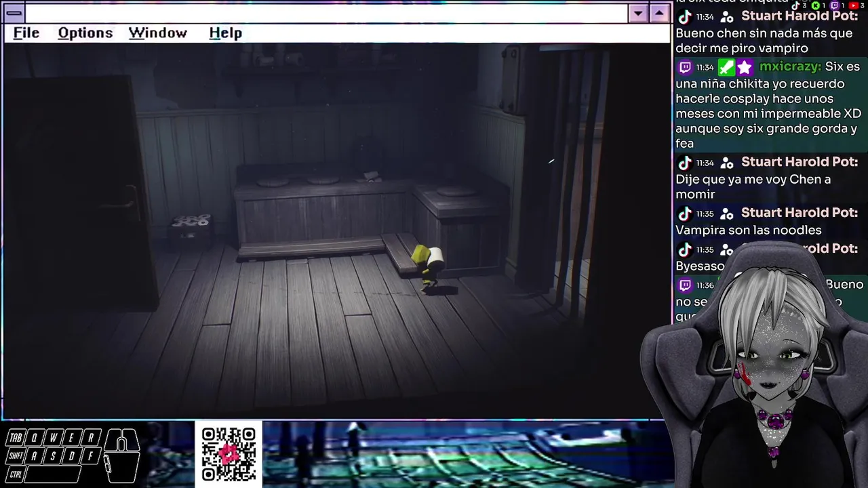Screen dimensions: 868x488
Task: Click the scroll wheel on mouse overlay
Action: 121,444
